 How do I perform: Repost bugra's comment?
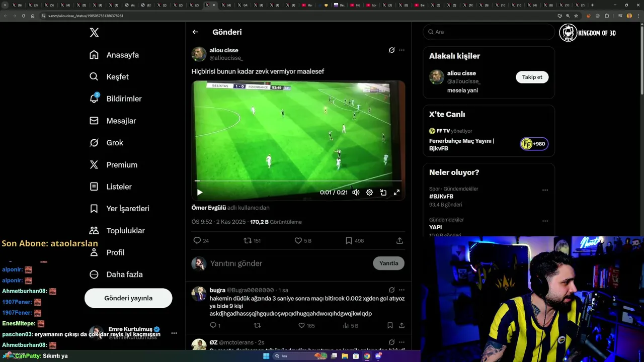257,326
